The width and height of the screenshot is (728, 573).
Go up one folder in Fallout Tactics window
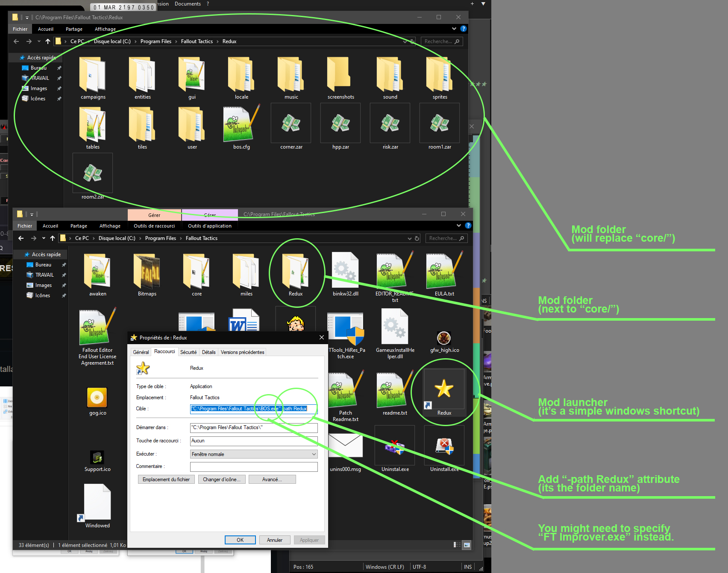(x=53, y=238)
